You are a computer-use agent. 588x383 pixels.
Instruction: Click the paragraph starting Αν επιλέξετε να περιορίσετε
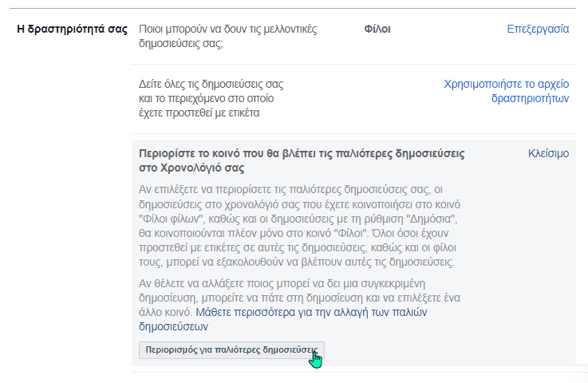click(299, 226)
